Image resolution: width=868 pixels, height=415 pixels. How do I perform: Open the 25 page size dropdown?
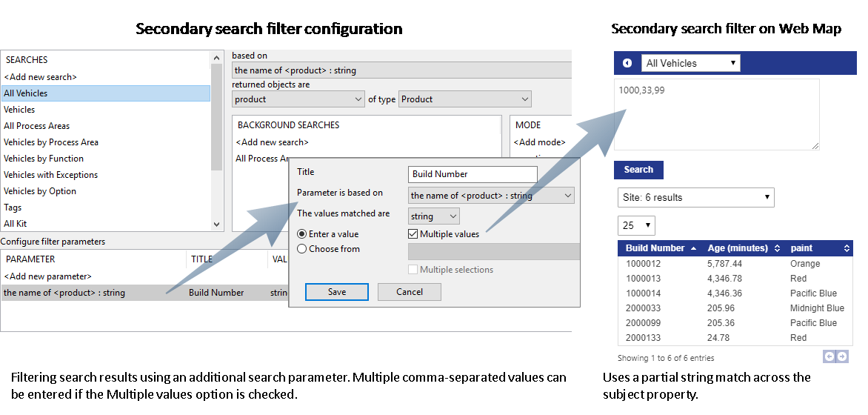637,225
